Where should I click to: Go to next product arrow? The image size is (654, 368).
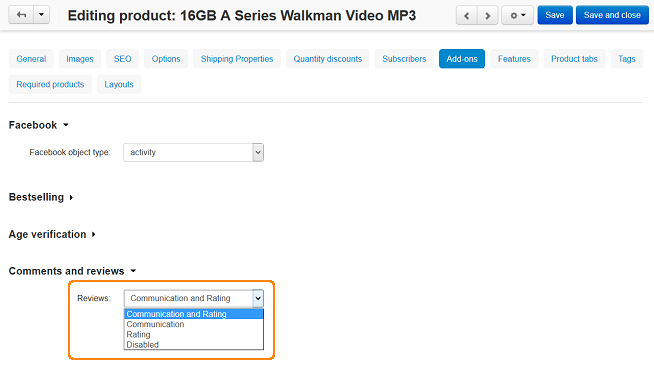(x=487, y=16)
